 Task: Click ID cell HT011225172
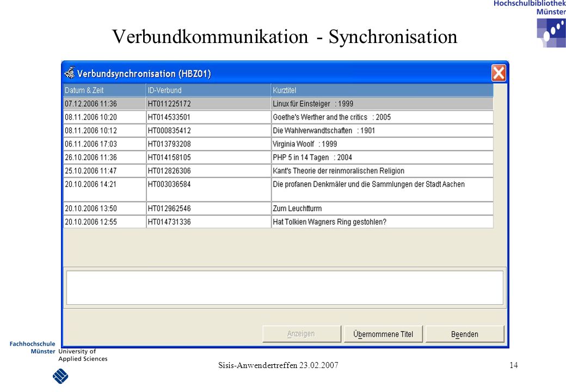[208, 103]
